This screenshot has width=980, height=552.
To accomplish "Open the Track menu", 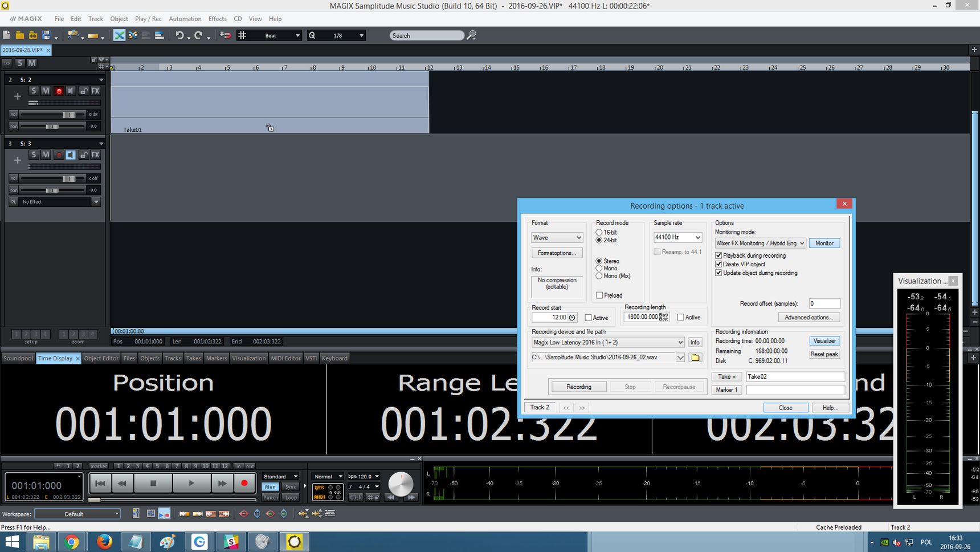I will (x=96, y=19).
